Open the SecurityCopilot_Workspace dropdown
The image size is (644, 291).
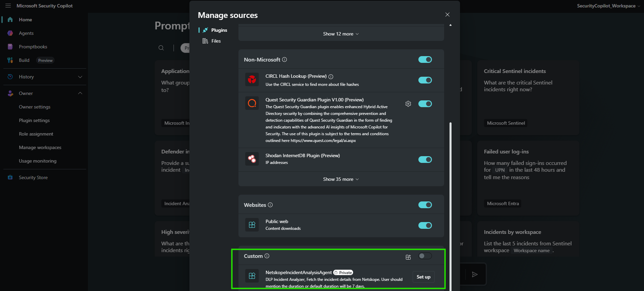[x=608, y=6]
